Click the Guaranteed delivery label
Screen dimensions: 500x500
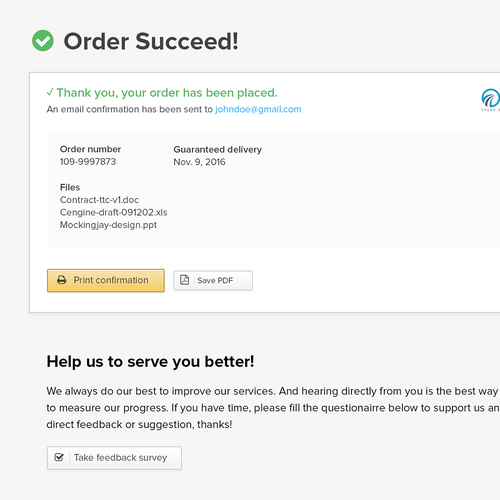[x=218, y=150]
